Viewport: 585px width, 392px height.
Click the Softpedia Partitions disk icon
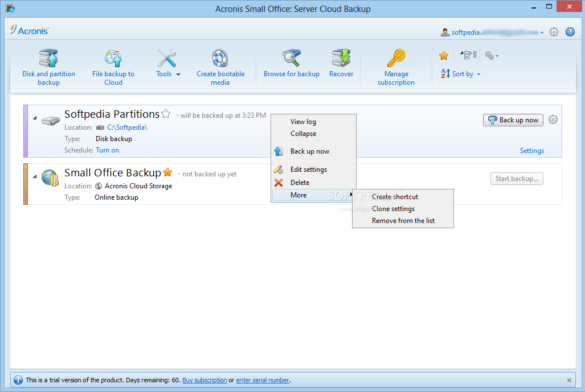(x=50, y=121)
